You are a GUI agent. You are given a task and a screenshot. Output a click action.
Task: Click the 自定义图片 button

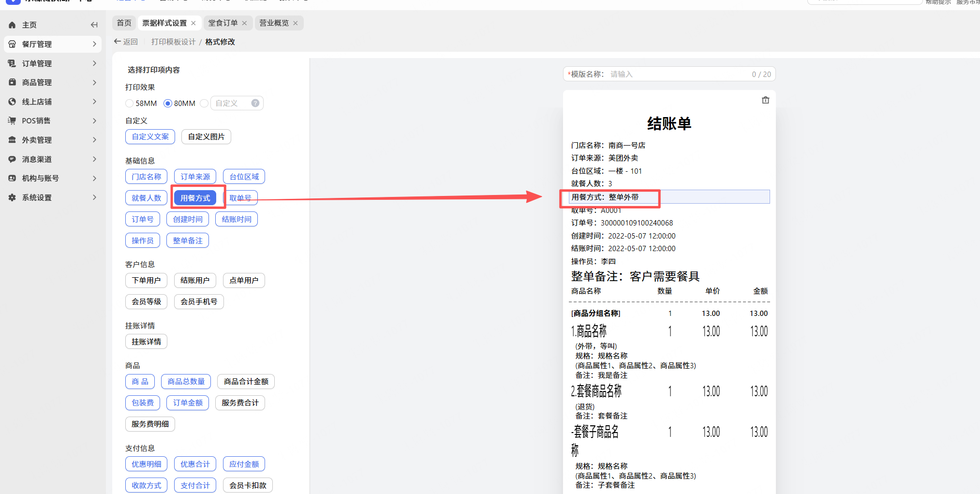coord(207,137)
